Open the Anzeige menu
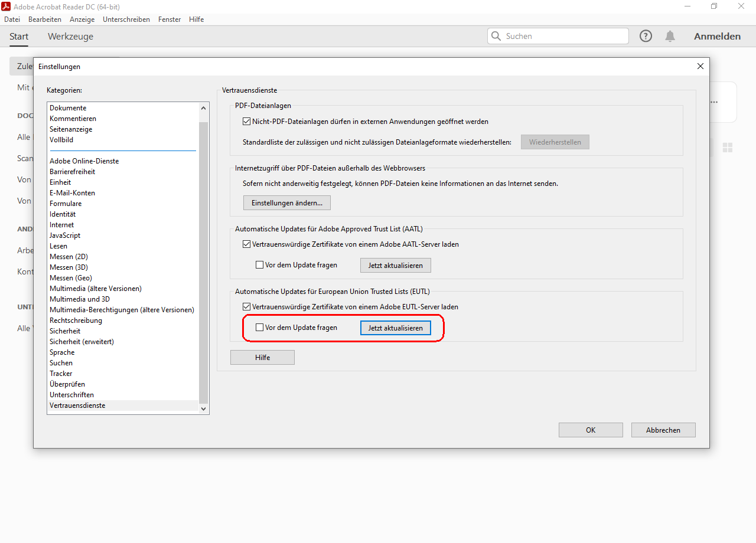Image resolution: width=756 pixels, height=543 pixels. coord(82,19)
